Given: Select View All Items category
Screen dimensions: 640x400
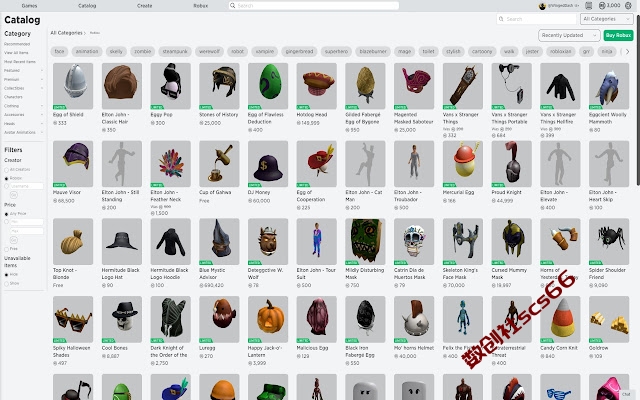Looking at the screenshot, I should tap(16, 53).
